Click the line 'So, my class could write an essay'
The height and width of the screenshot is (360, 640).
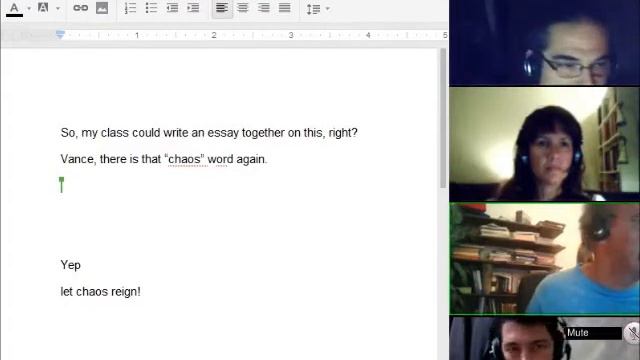pyautogui.click(x=209, y=133)
